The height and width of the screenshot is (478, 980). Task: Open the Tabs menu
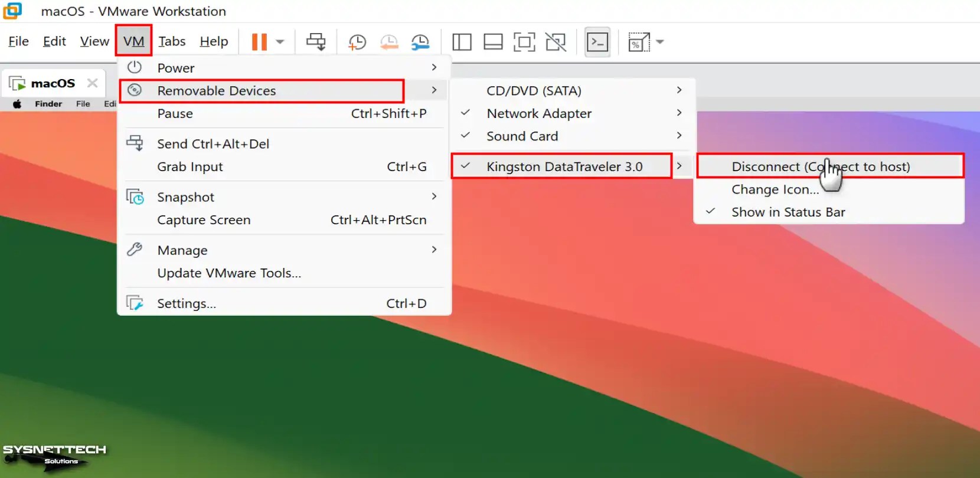click(172, 41)
